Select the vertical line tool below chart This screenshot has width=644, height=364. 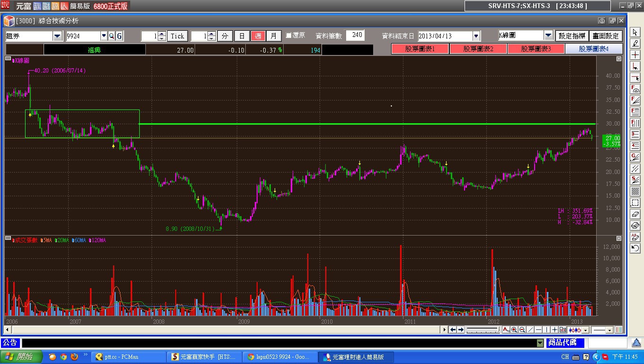click(546, 330)
